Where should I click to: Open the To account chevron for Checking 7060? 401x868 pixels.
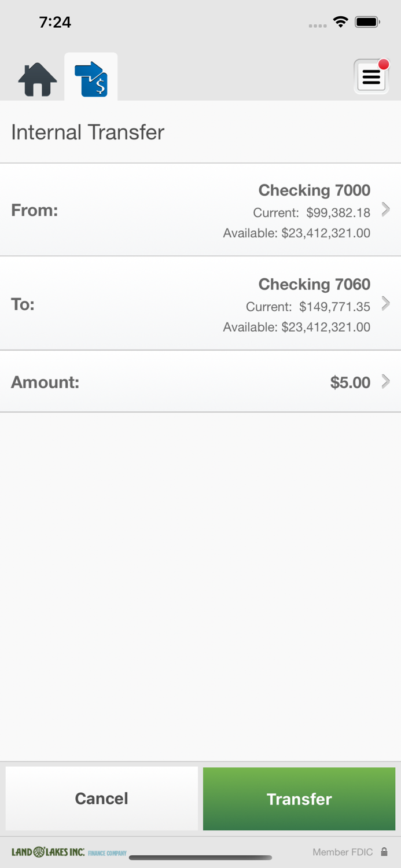click(385, 303)
